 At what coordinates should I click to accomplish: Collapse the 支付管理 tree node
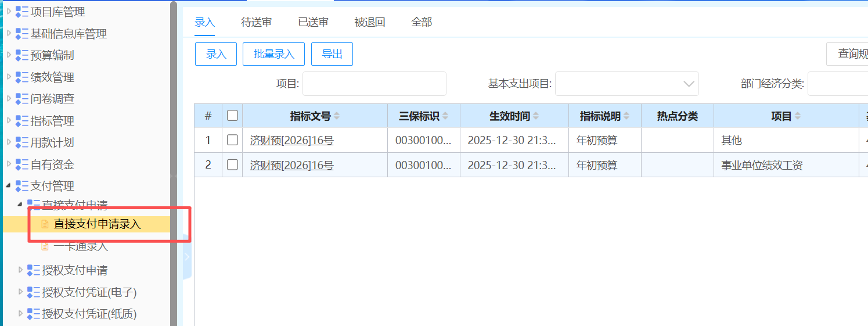9,186
